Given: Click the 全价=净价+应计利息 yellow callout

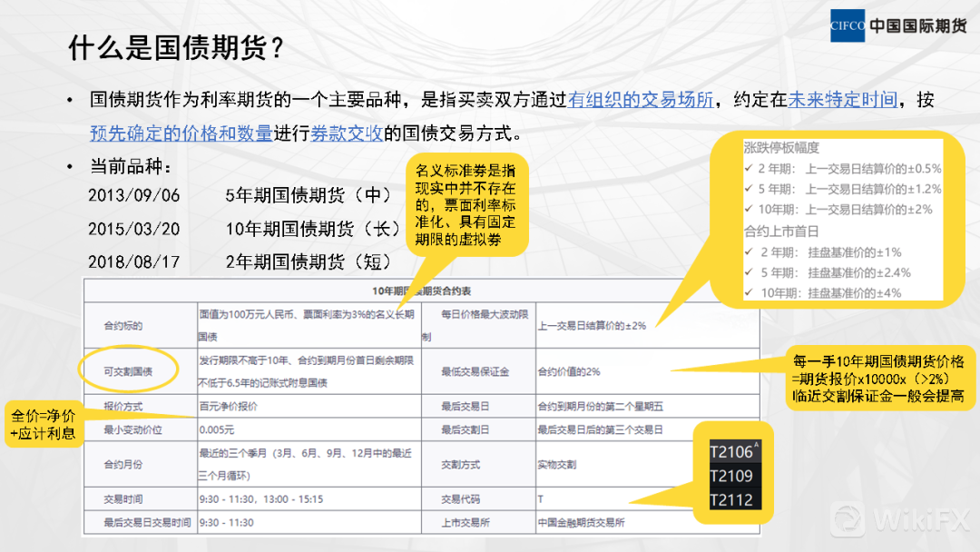Looking at the screenshot, I should pyautogui.click(x=44, y=424).
